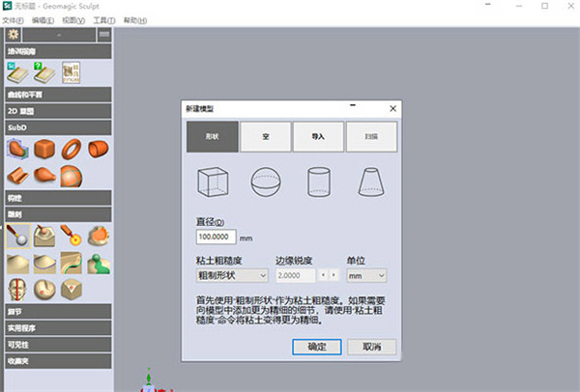This screenshot has height=392, width=580.
Task: Open the 工具 menu
Action: (x=102, y=20)
